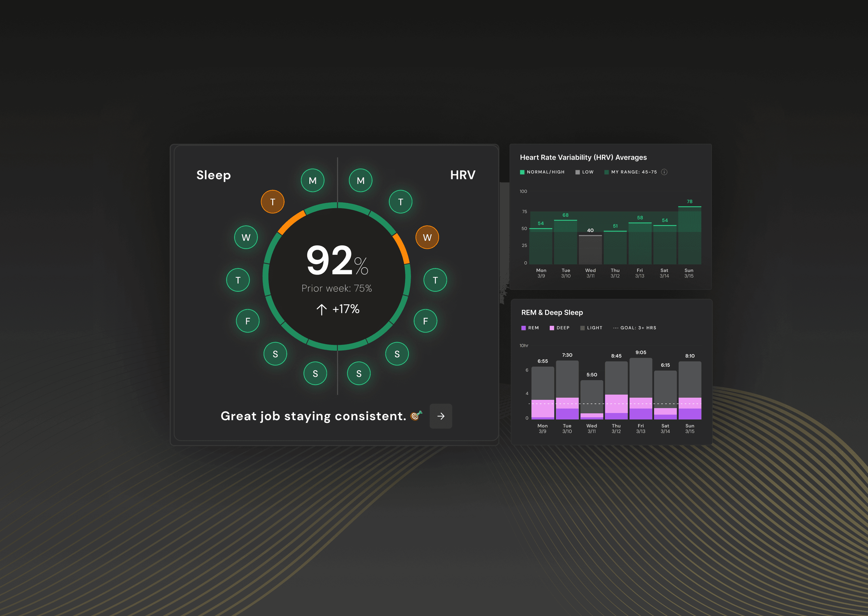Click Thursday circle on HRV side
This screenshot has width=868, height=616.
(x=435, y=280)
